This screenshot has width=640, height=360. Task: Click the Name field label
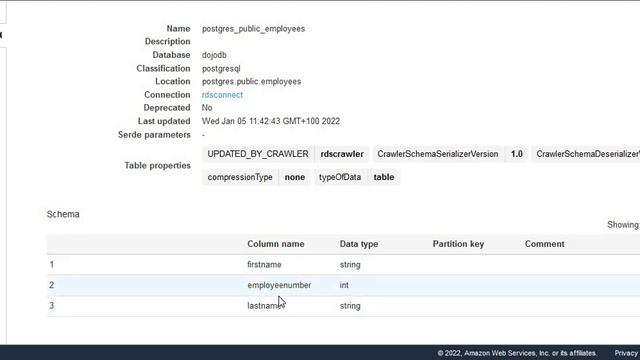[178, 29]
